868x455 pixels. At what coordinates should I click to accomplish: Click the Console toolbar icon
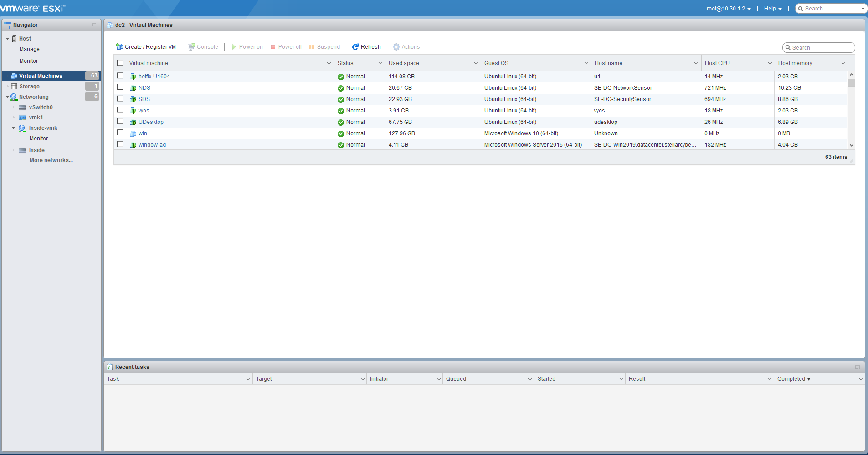[191, 47]
